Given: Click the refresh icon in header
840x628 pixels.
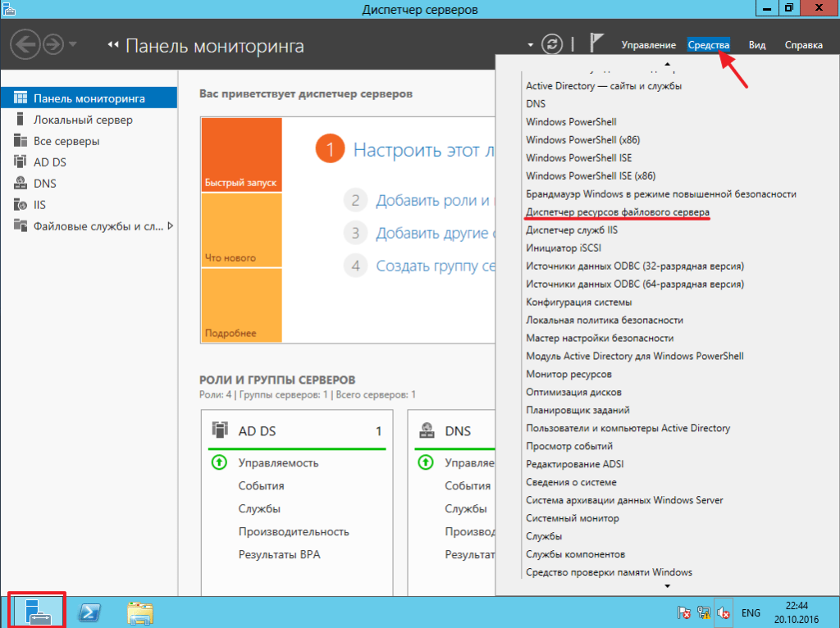Looking at the screenshot, I should [554, 44].
